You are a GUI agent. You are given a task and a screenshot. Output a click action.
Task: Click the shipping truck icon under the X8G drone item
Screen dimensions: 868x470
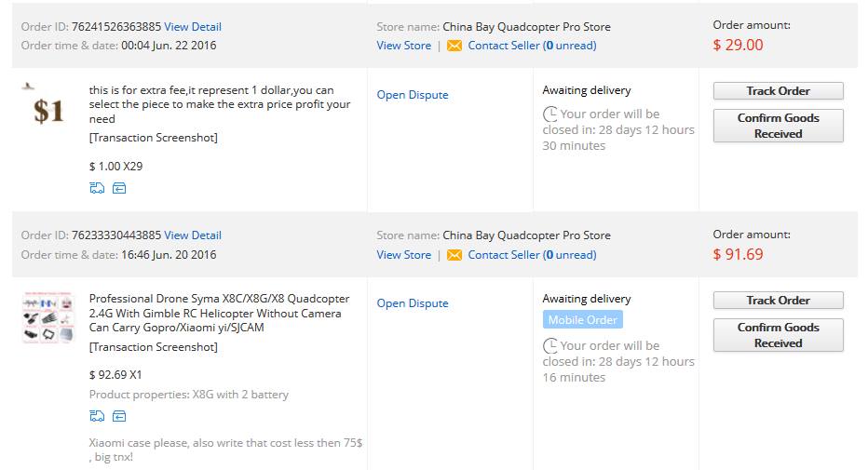pyautogui.click(x=97, y=416)
